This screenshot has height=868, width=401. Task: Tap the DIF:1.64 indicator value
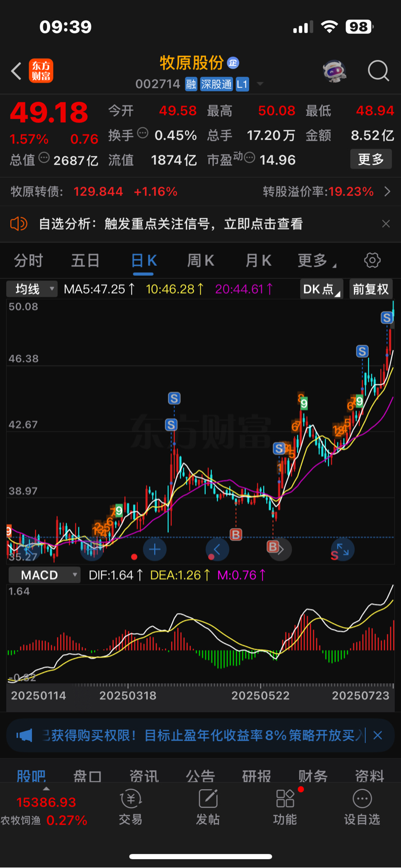pyautogui.click(x=115, y=575)
